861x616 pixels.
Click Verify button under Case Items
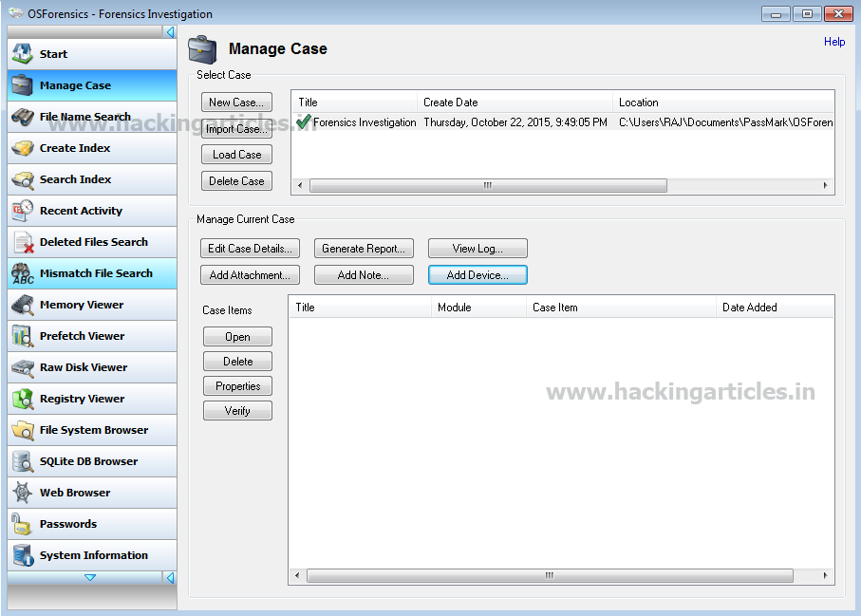coord(237,411)
